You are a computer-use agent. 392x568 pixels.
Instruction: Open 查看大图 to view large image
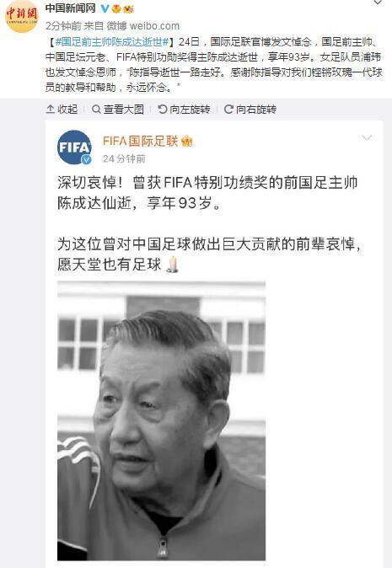click(x=118, y=109)
